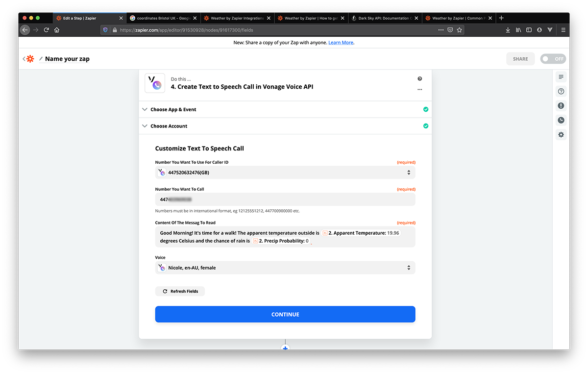Toggle the zap ON/OFF switch

click(x=553, y=59)
